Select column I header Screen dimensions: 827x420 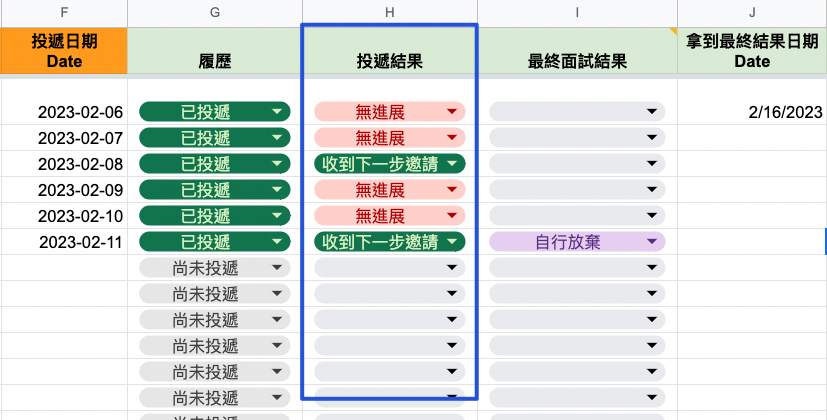577,13
